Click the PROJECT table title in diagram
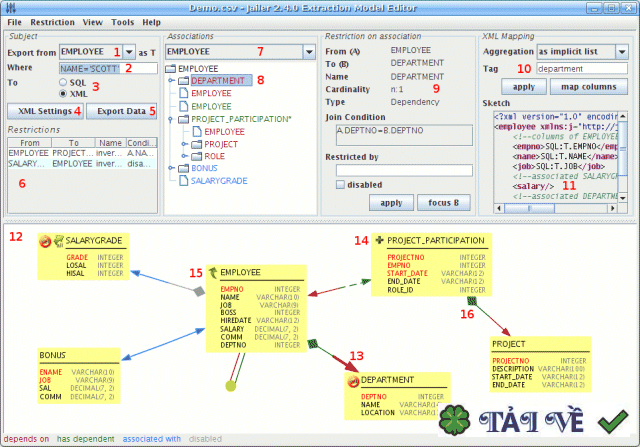The height and width of the screenshot is (447, 640). click(x=509, y=344)
